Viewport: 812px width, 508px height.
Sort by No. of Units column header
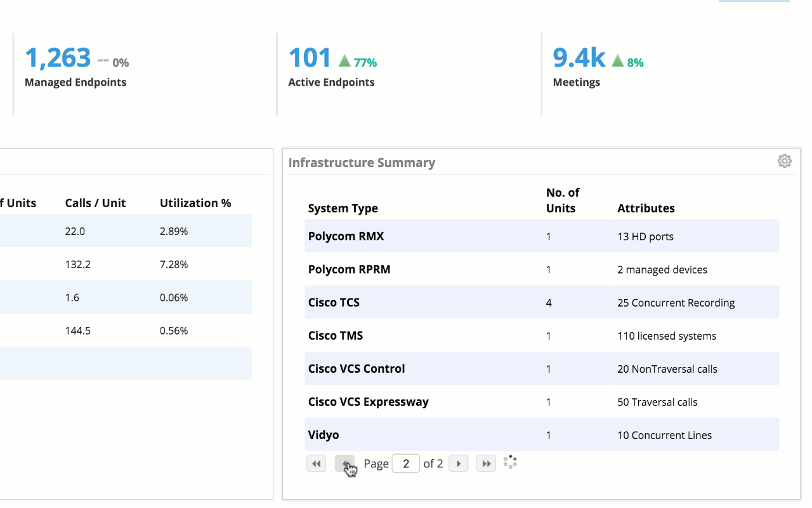coord(563,200)
